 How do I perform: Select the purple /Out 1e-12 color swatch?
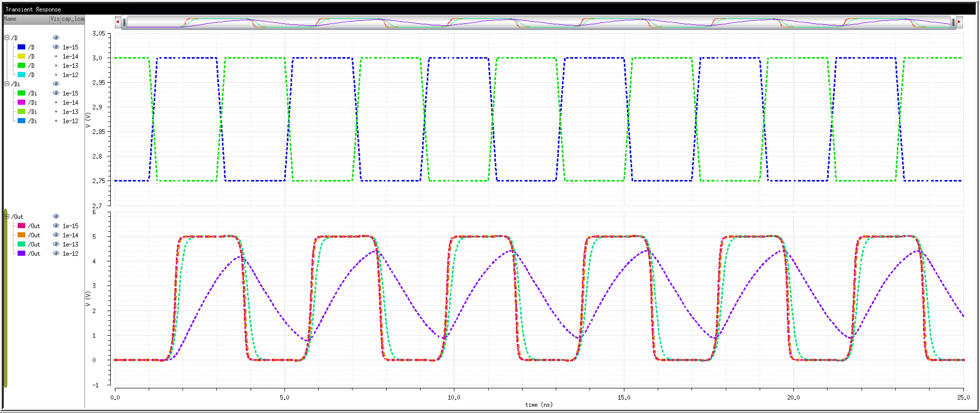tap(22, 253)
